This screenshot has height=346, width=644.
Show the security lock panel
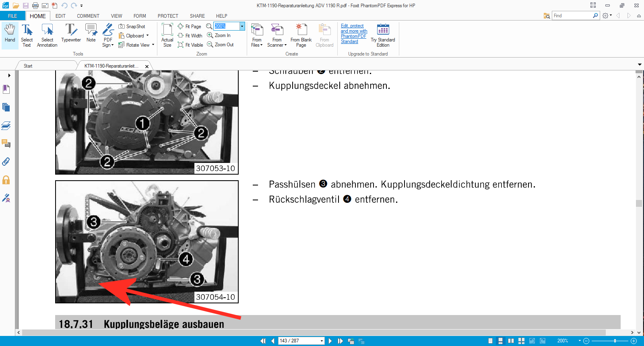[6, 180]
